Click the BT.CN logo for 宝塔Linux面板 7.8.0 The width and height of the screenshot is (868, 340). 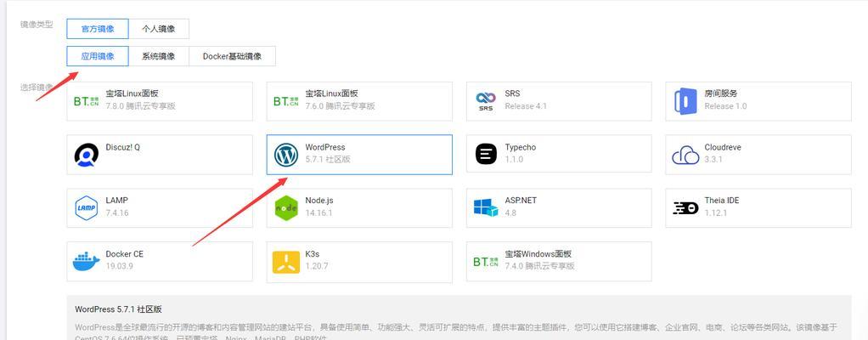[x=87, y=101]
